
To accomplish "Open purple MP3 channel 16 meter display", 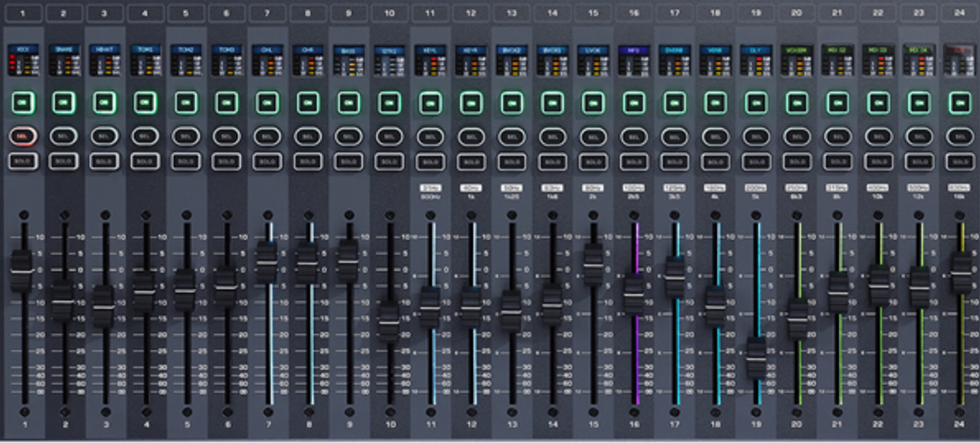I will (x=633, y=60).
